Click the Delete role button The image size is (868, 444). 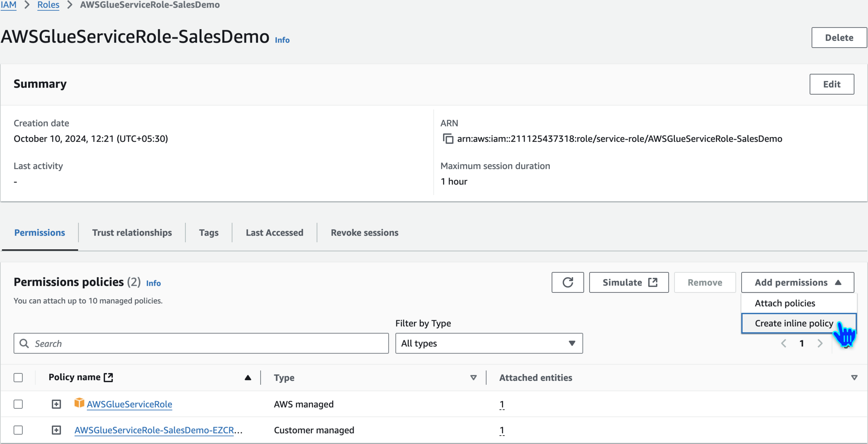point(839,37)
